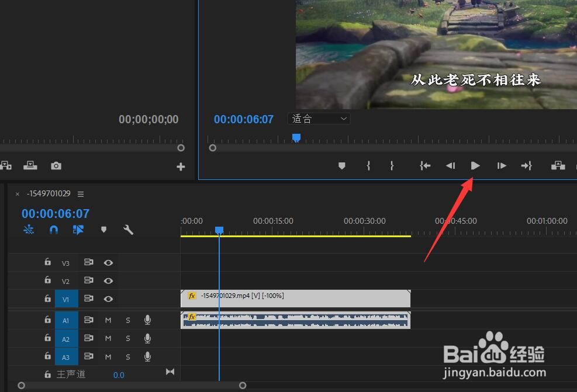The image size is (577, 392).
Task: Open the sequence -1549701029 panel menu
Action: 81,194
